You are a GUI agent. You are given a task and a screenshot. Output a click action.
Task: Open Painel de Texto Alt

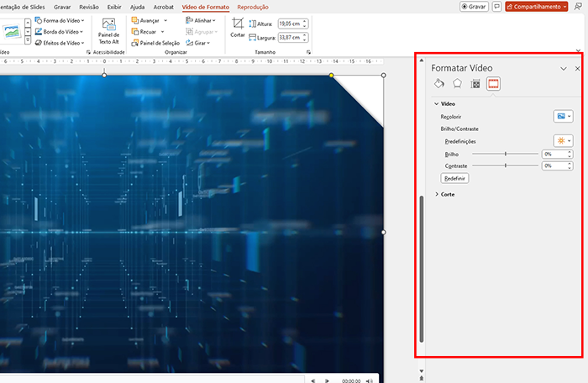tap(109, 31)
